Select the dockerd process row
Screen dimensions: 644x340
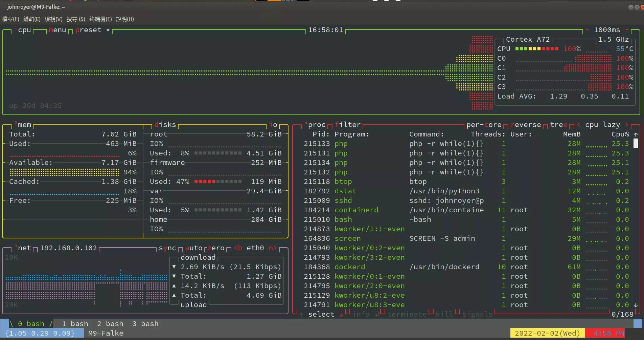click(x=466, y=267)
